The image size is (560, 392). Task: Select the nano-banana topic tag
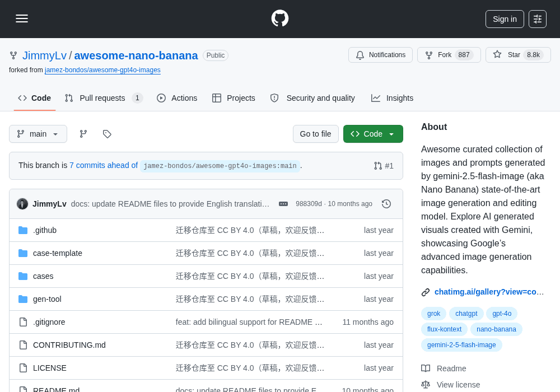tap(496, 329)
